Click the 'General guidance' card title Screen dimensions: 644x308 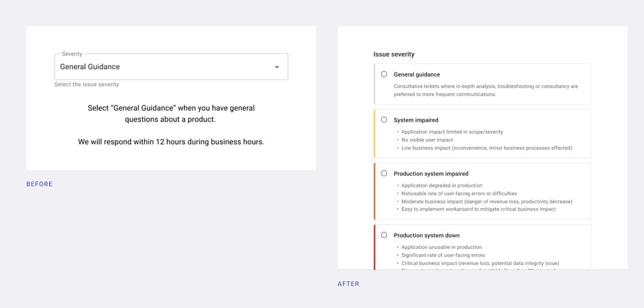click(x=417, y=74)
